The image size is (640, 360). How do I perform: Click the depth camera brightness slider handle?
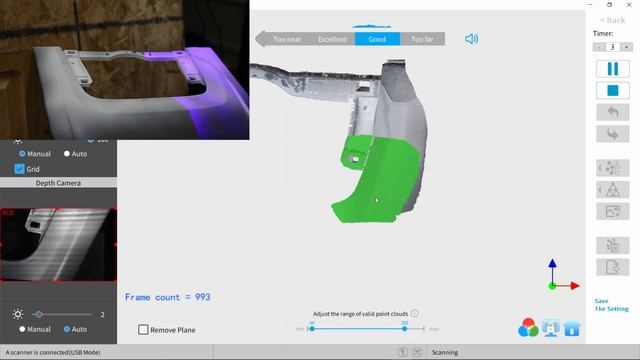pos(39,314)
